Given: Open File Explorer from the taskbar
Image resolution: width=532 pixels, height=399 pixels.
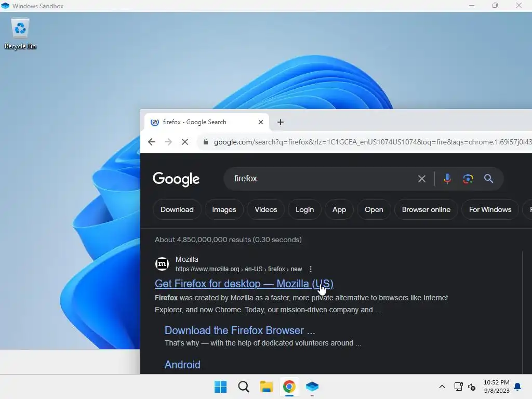Looking at the screenshot, I should click(x=267, y=387).
